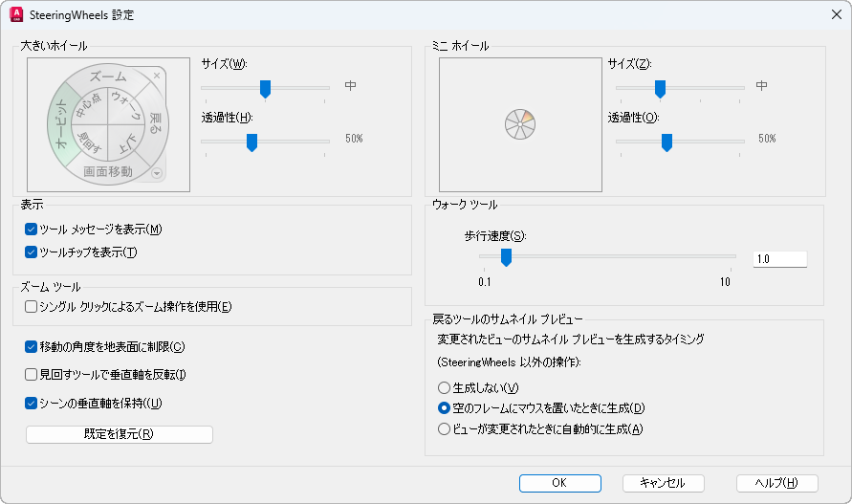852x504 pixels.
Task: Close the SteeringWheels 設定 dialog
Action: [837, 14]
